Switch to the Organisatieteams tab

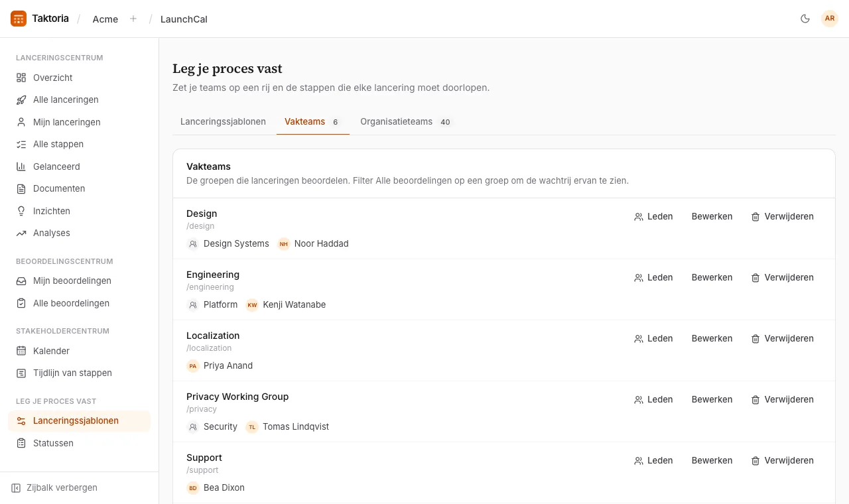point(406,121)
